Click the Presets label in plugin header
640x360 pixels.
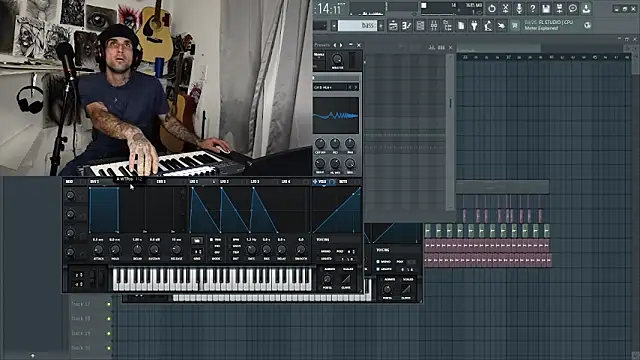pyautogui.click(x=322, y=45)
